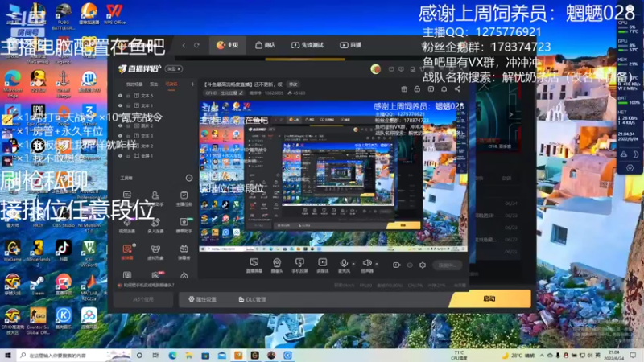Show hidden system tray icons chevron
The image size is (644, 362).
click(542, 356)
